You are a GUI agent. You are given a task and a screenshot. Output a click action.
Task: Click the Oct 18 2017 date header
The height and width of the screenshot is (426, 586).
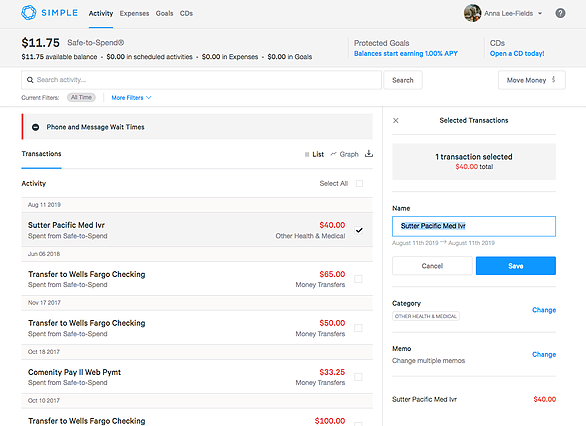coord(197,352)
